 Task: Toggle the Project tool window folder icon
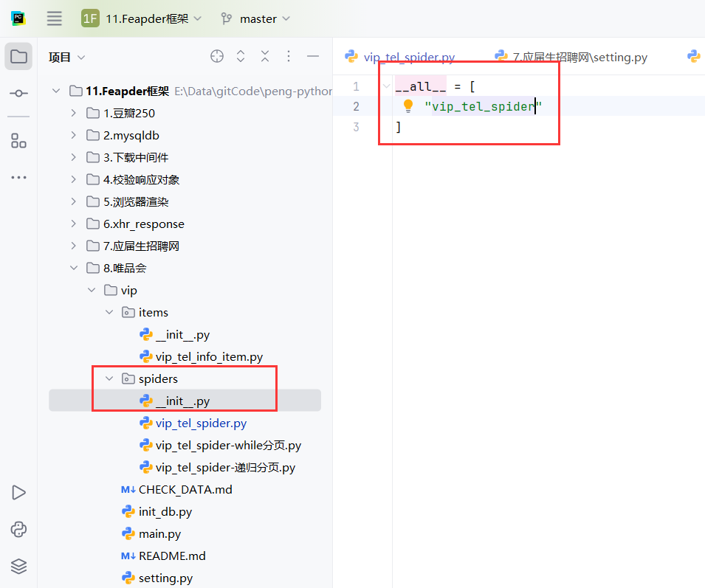pyautogui.click(x=18, y=55)
